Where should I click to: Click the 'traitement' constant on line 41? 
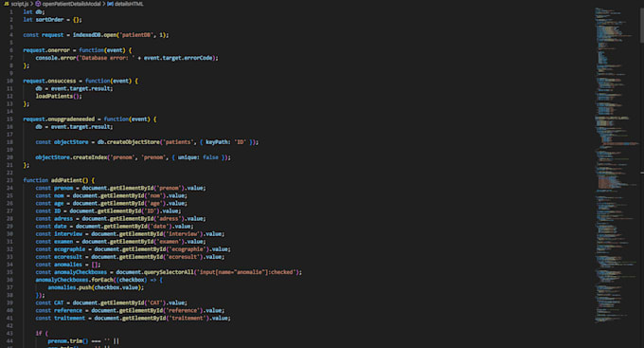(69, 318)
